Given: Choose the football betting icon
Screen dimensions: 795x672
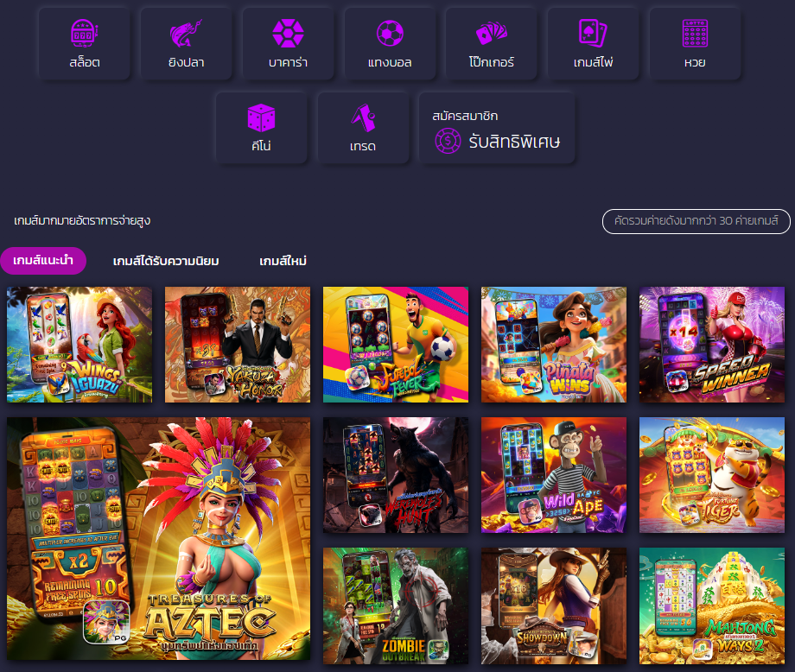Looking at the screenshot, I should point(390,43).
